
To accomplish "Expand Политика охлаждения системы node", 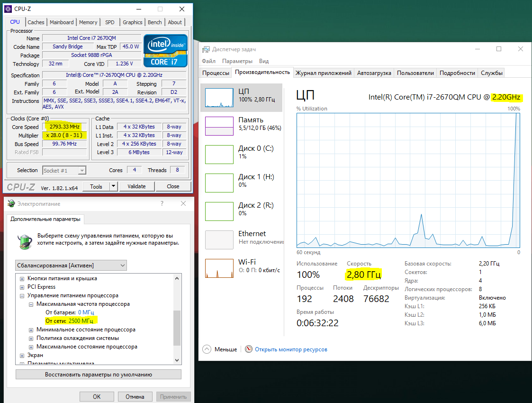I will pyautogui.click(x=31, y=339).
